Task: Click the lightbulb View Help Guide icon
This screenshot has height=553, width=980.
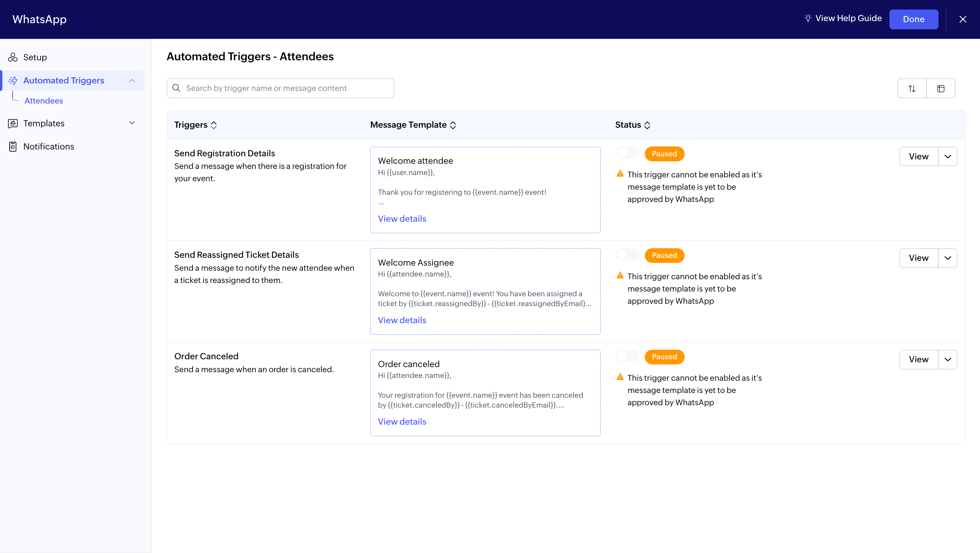Action: 808,18
